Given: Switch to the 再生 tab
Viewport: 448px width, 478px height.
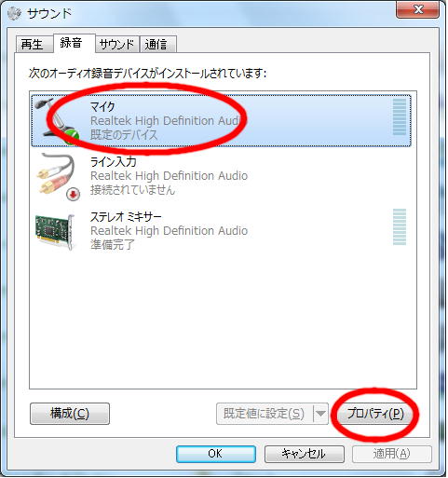Looking at the screenshot, I should (34, 44).
